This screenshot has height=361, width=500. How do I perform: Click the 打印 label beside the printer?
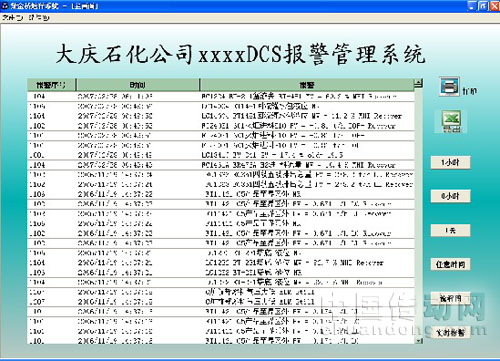point(469,91)
